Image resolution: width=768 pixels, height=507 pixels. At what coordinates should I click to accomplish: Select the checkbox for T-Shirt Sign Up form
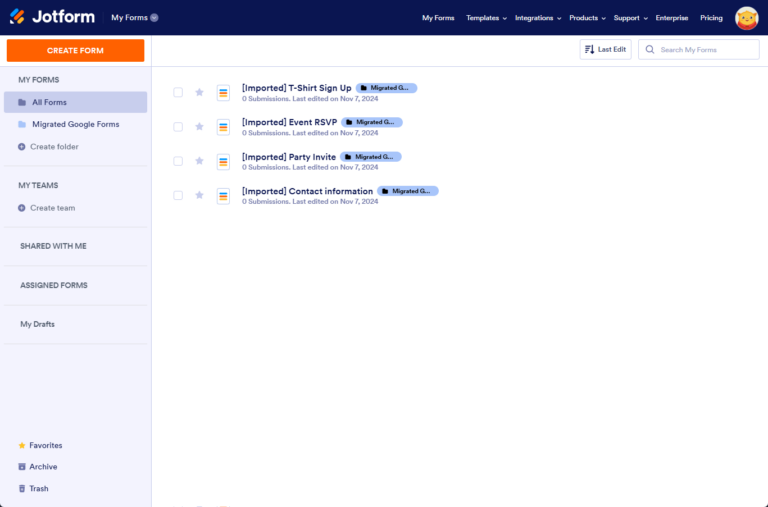tap(178, 92)
